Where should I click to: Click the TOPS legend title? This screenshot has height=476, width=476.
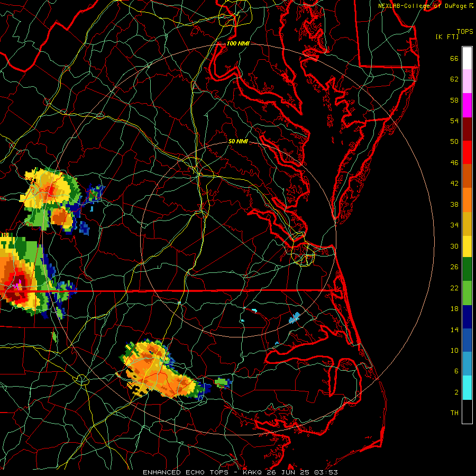pyautogui.click(x=465, y=31)
